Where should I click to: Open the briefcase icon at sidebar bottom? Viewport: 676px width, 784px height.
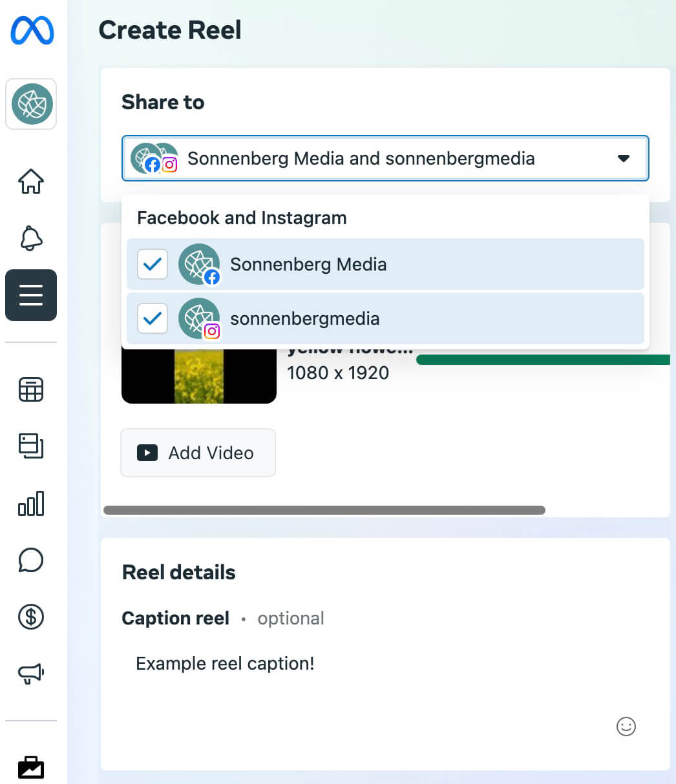point(31,767)
